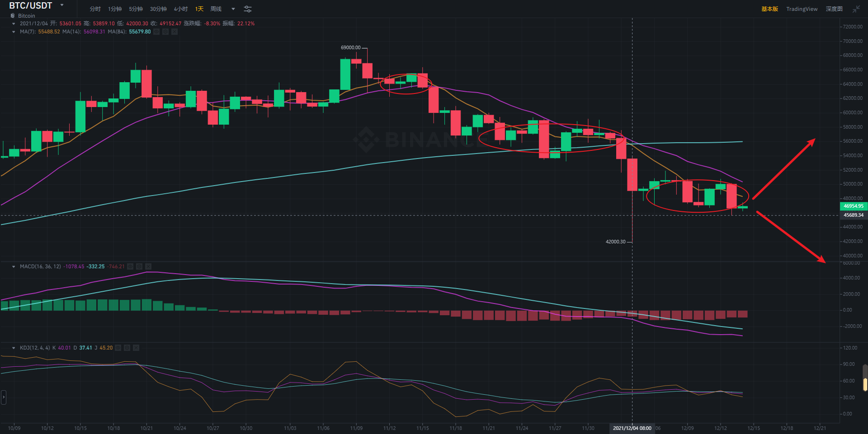Select the 周线 weekly interval
Viewport: 868px width, 434px height.
(x=216, y=9)
